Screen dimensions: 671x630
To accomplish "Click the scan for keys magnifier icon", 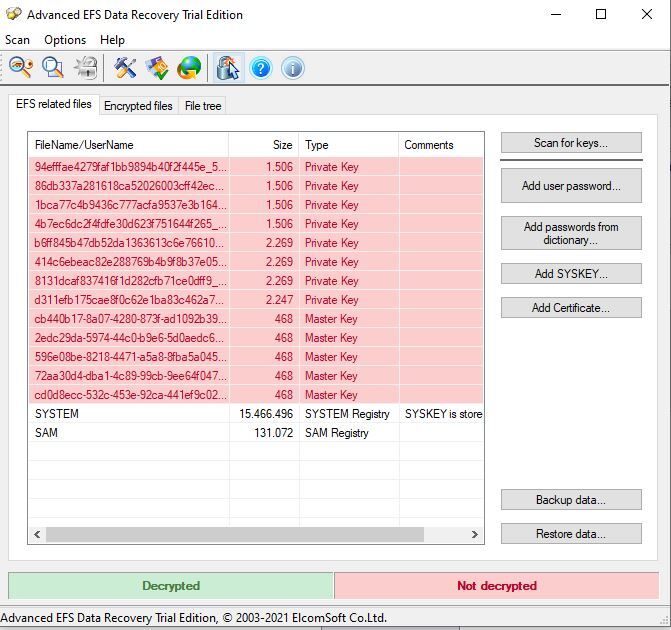I will tap(21, 68).
